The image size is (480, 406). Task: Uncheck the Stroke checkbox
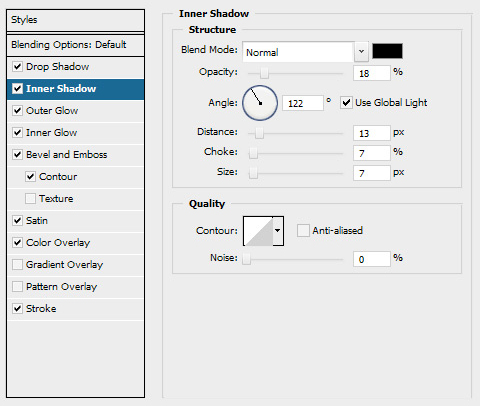[17, 309]
